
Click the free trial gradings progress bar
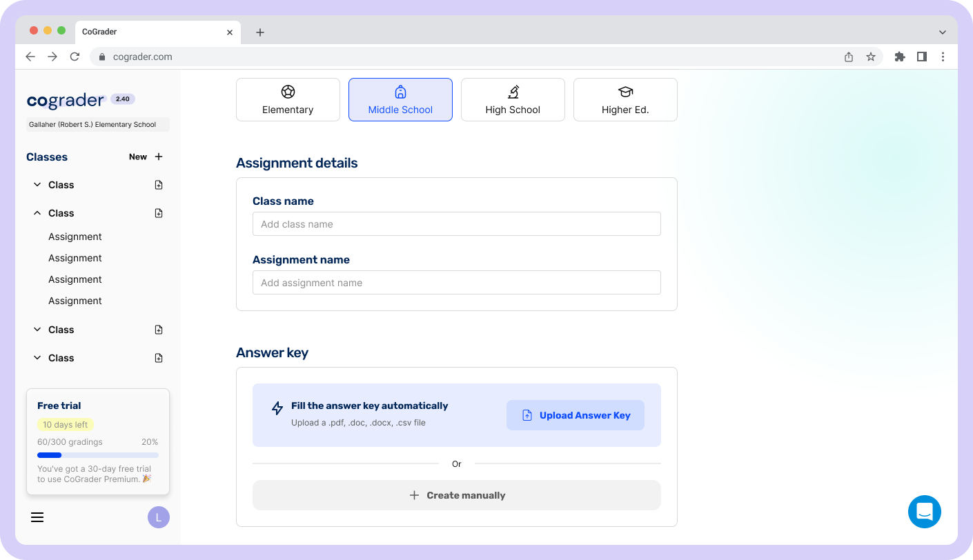[97, 455]
